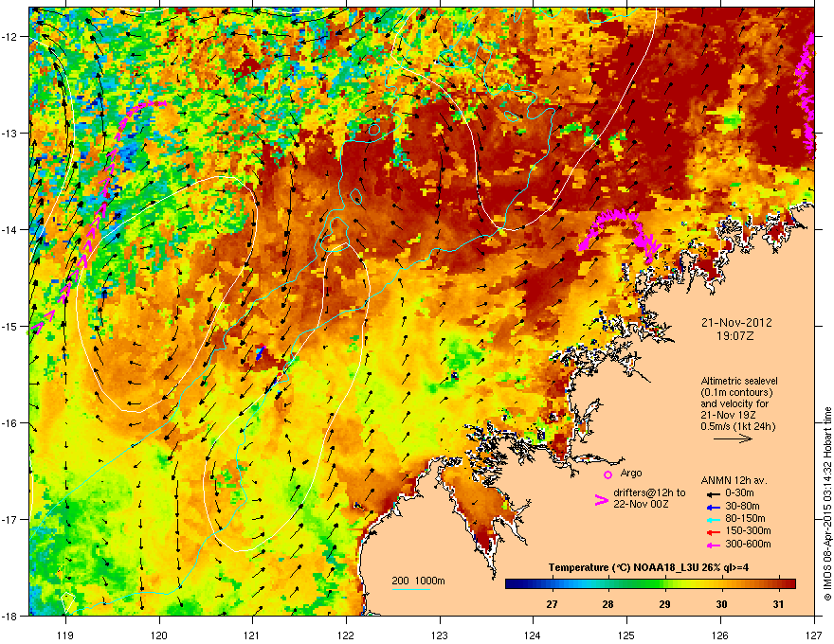This screenshot has height=644, width=834.
Task: Click the 80-150m depth label
Action: point(745,518)
